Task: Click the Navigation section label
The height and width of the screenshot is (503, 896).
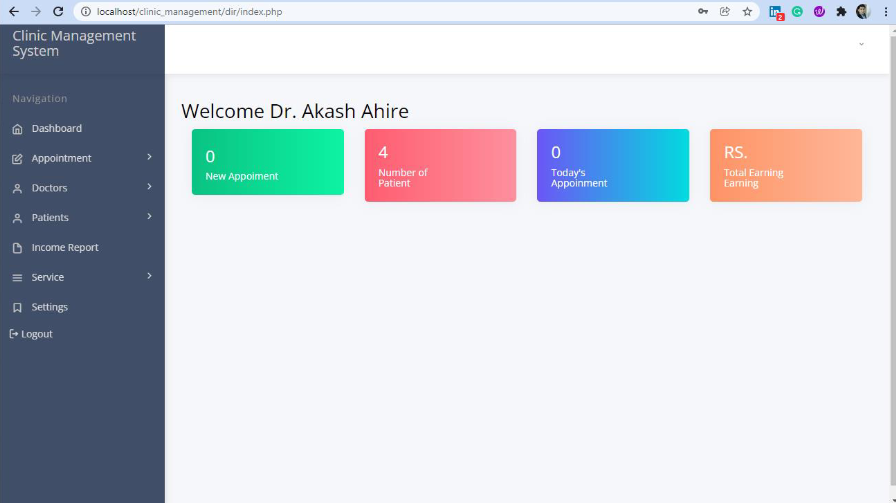Action: point(39,98)
